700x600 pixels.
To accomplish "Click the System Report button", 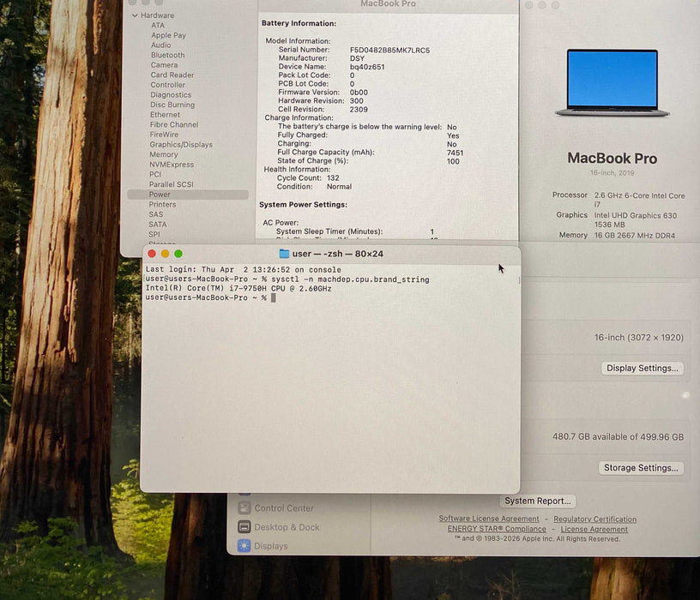I will click(538, 501).
